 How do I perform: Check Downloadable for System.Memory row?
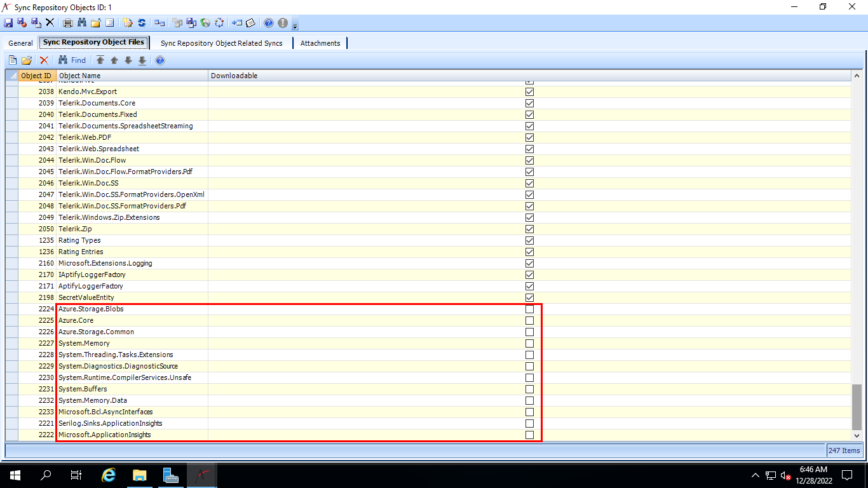point(529,343)
